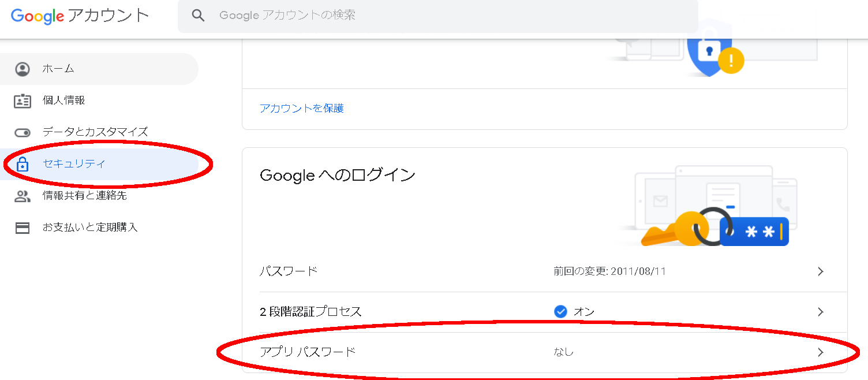Image resolution: width=868 pixels, height=380 pixels.
Task: Click 前回の変更: 2011/08/11 text
Action: [x=609, y=271]
